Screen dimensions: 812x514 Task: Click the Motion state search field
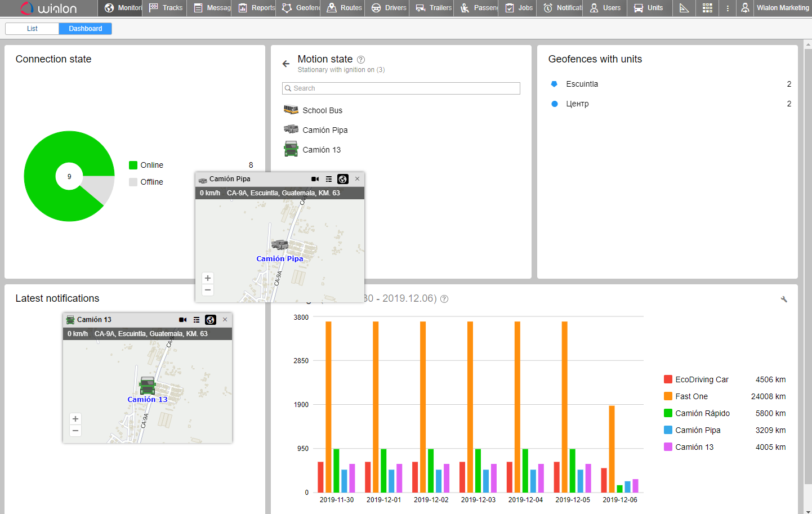(401, 88)
